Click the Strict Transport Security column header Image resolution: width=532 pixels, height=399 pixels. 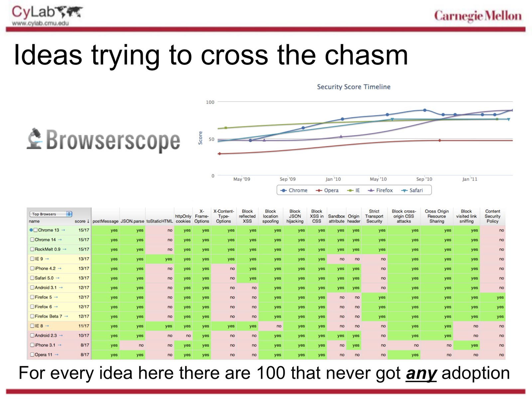[374, 216]
